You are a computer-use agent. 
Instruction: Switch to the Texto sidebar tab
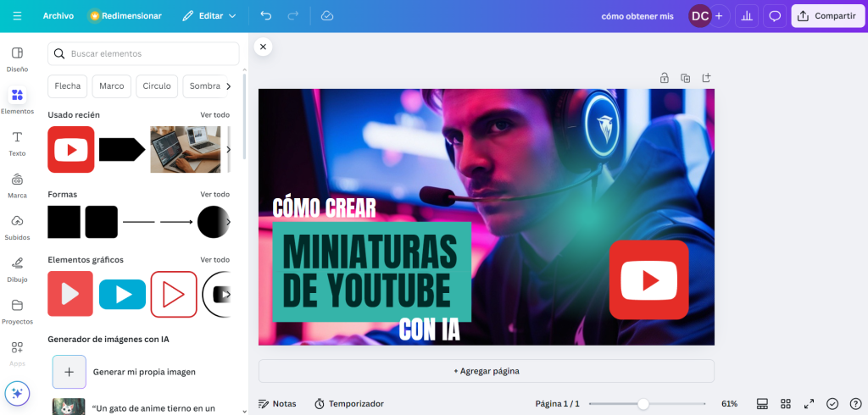17,142
